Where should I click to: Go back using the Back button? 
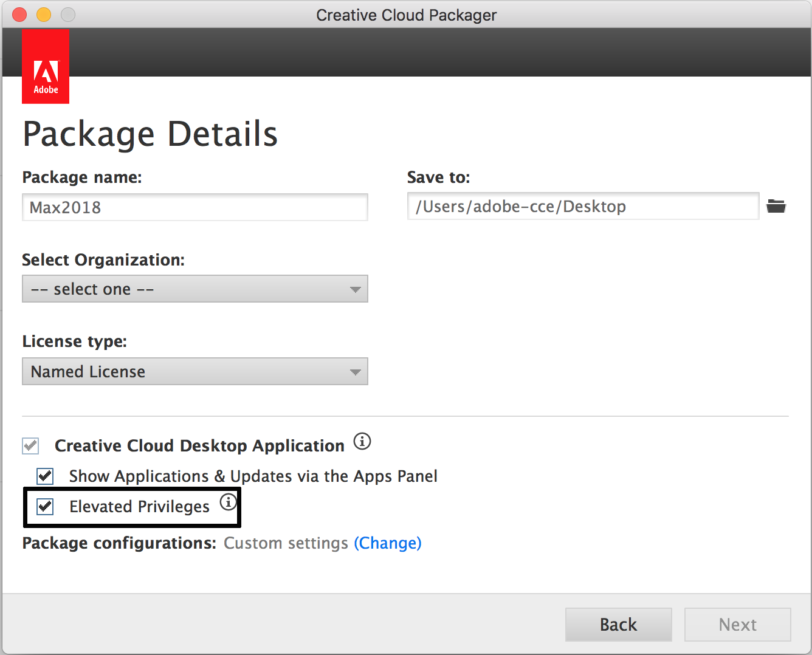pyautogui.click(x=619, y=625)
